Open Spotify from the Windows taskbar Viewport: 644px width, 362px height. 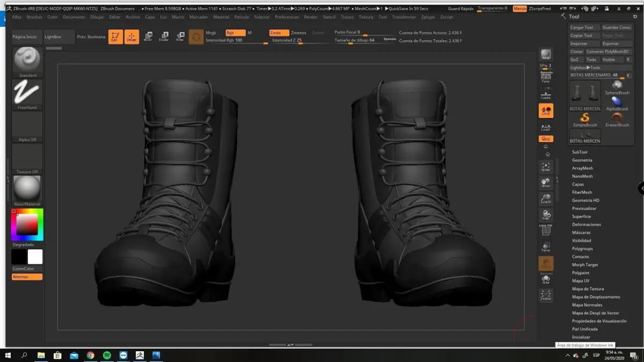[x=107, y=355]
